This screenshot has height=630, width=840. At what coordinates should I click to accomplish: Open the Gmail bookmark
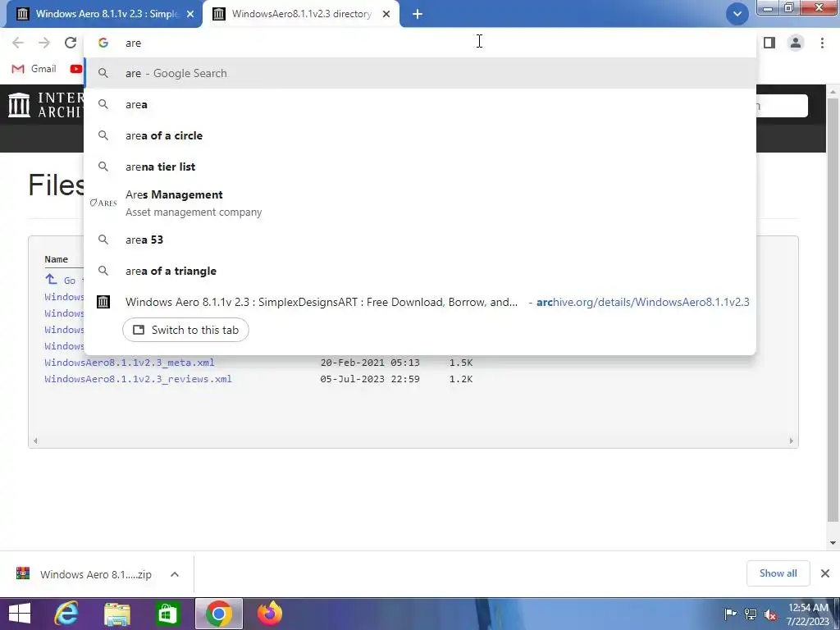coord(34,69)
